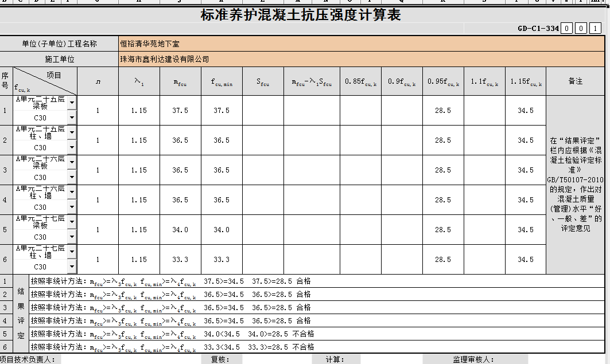Open C30 grade dropdown in row 4

(x=72, y=208)
